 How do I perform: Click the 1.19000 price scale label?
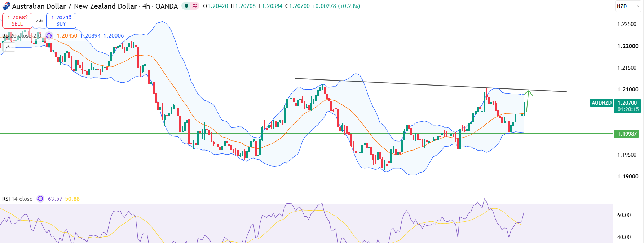[628, 177]
